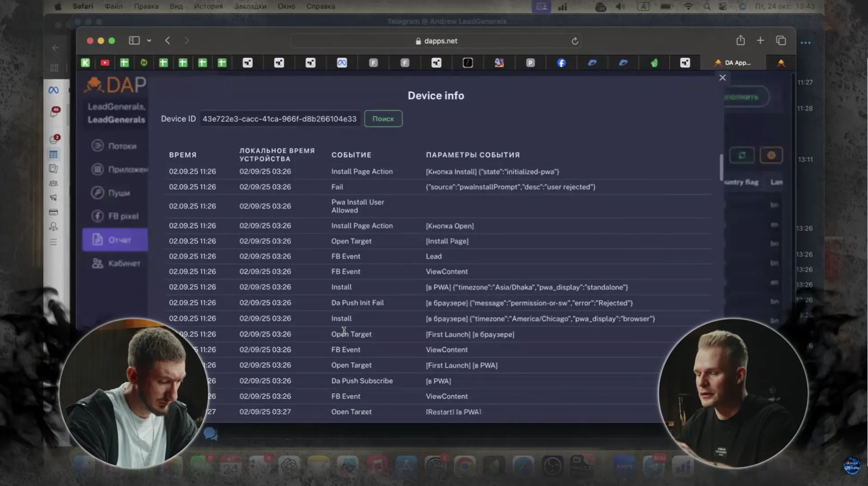
Task: Go back in Safari
Action: [168, 40]
